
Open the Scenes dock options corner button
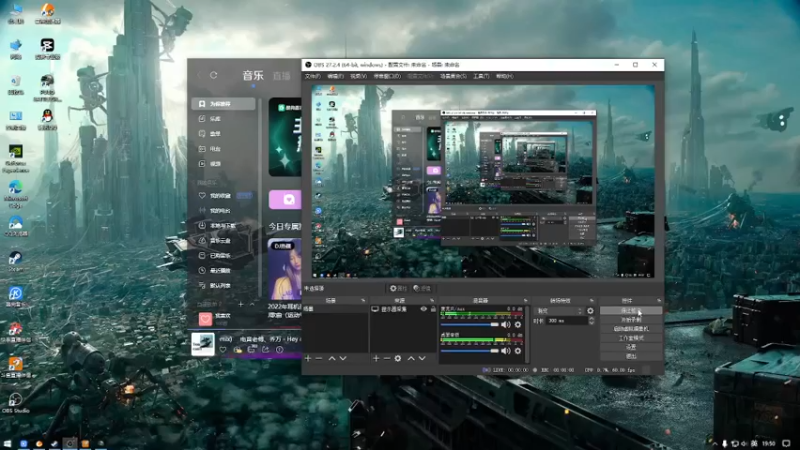[363, 301]
